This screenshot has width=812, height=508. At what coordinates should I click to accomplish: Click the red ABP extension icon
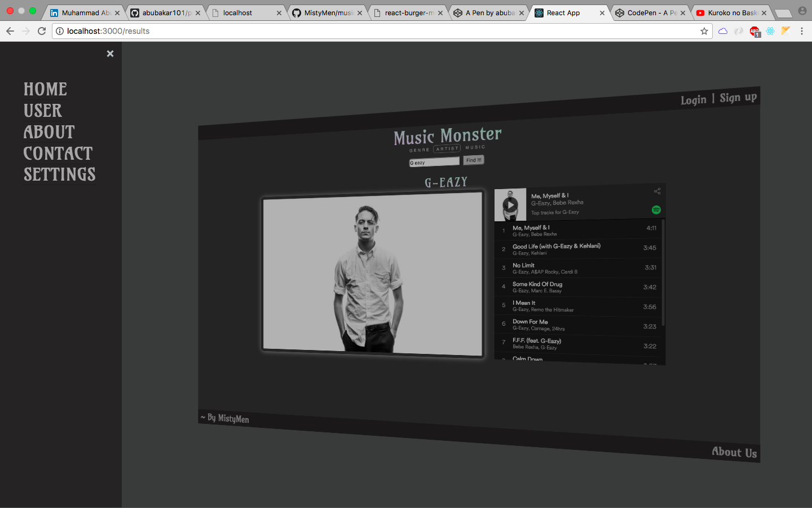tap(754, 32)
